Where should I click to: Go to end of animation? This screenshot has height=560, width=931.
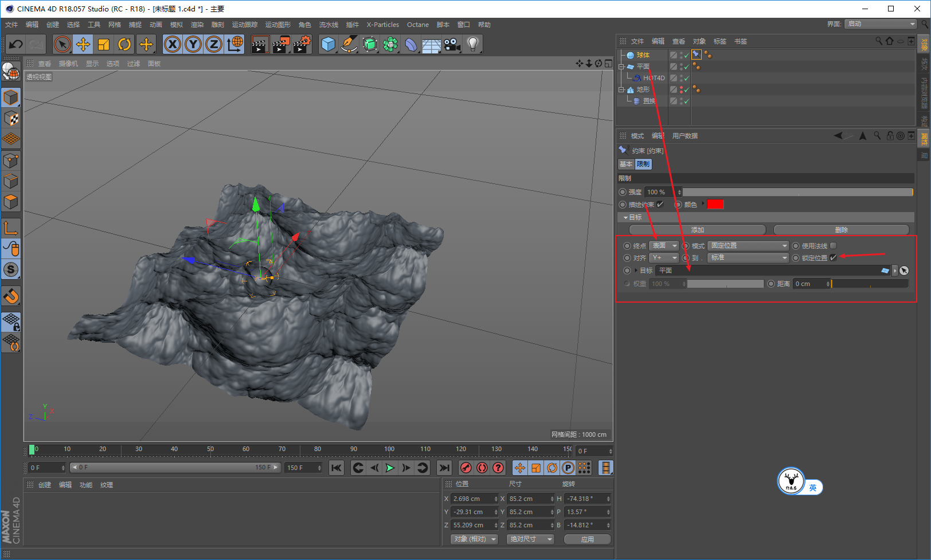pos(444,468)
